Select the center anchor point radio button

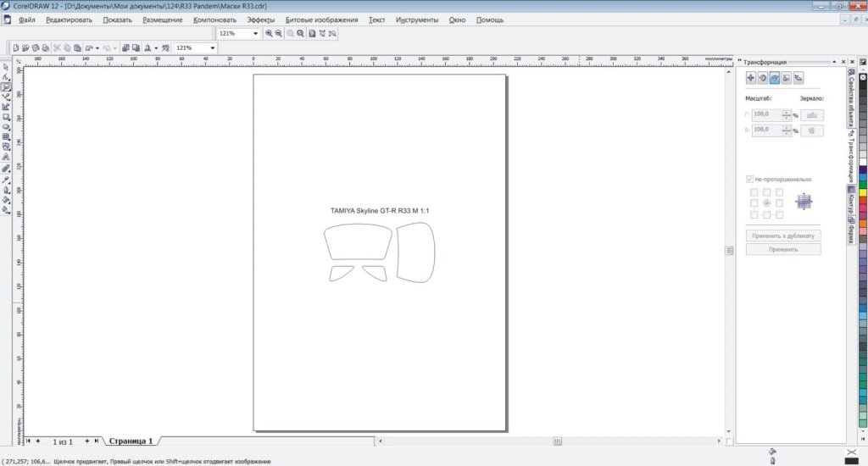point(766,203)
